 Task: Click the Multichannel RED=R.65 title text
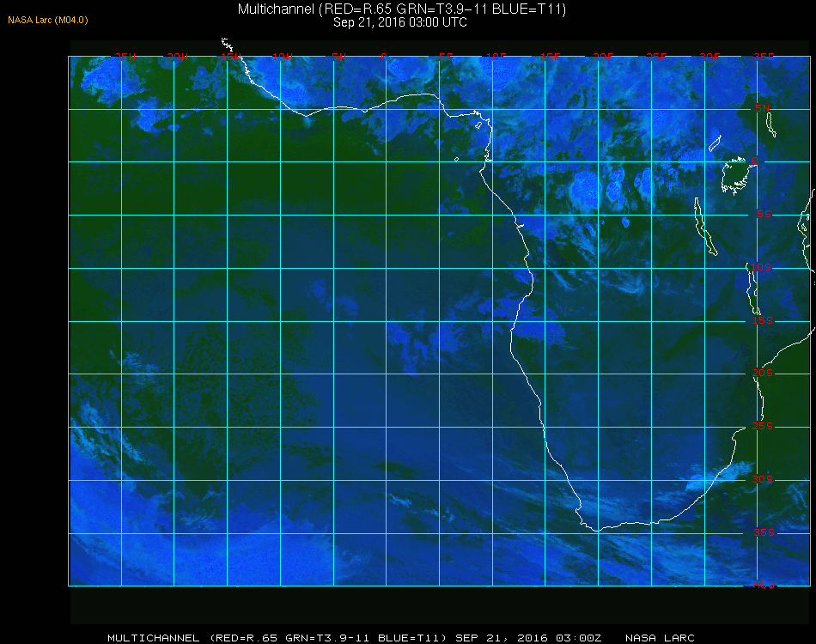(x=402, y=9)
